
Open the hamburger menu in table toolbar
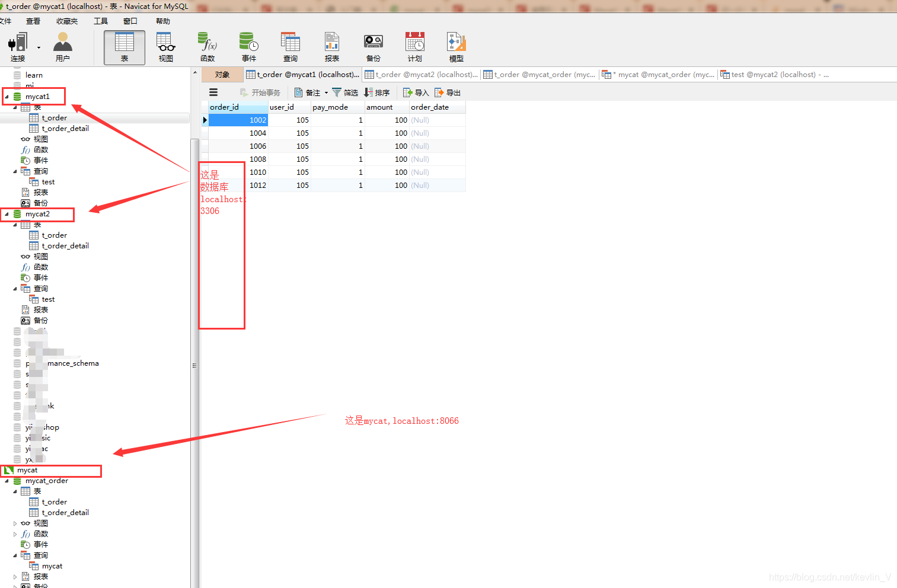tap(213, 92)
